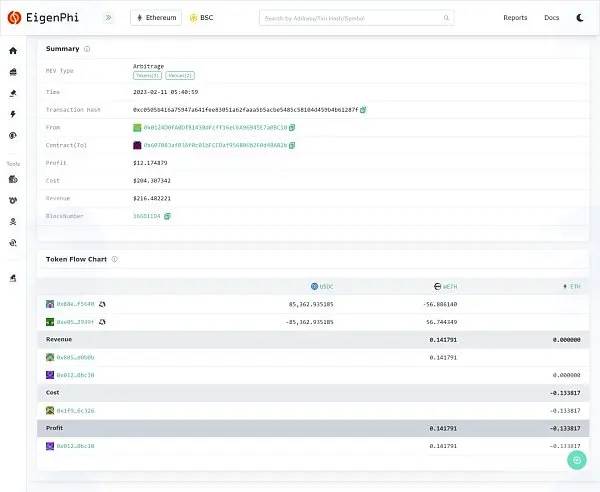Click the USDC column header
600x492 pixels.
[322, 286]
